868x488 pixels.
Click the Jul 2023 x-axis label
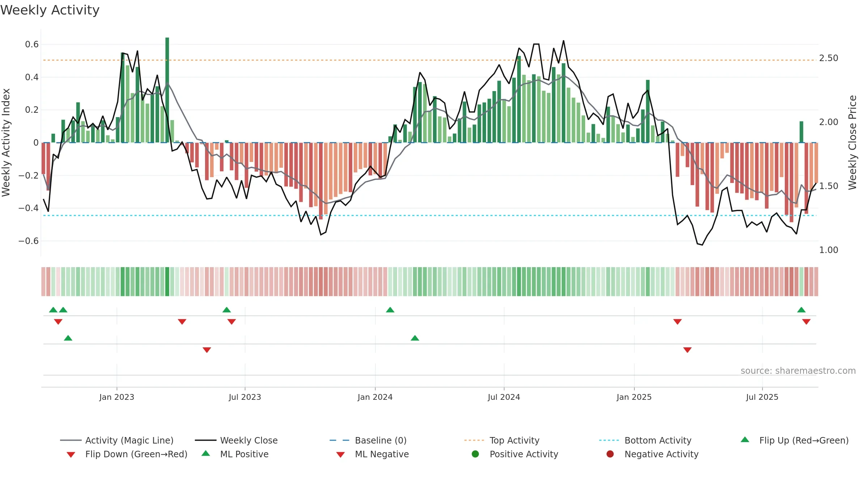coord(245,397)
